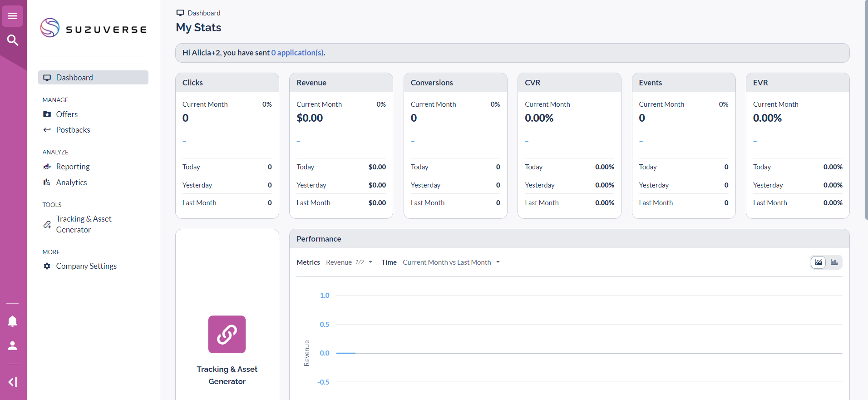Open Tracking & Asset Generator sidebar link

[x=84, y=224]
